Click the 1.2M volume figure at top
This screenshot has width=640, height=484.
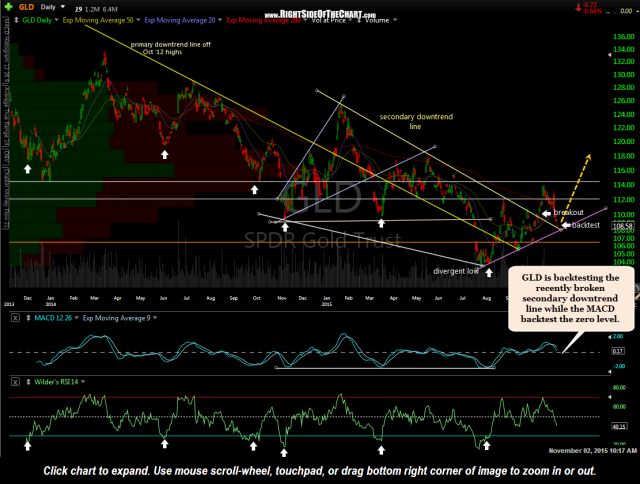tap(92, 9)
